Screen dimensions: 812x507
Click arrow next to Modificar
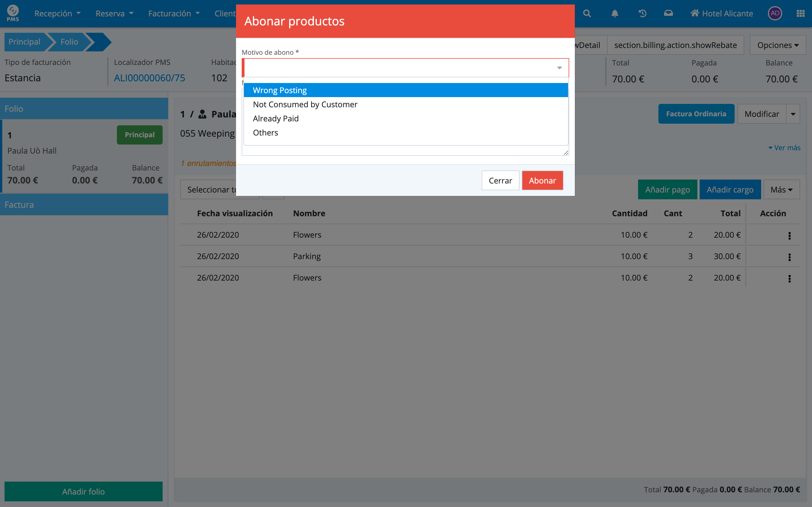(793, 114)
